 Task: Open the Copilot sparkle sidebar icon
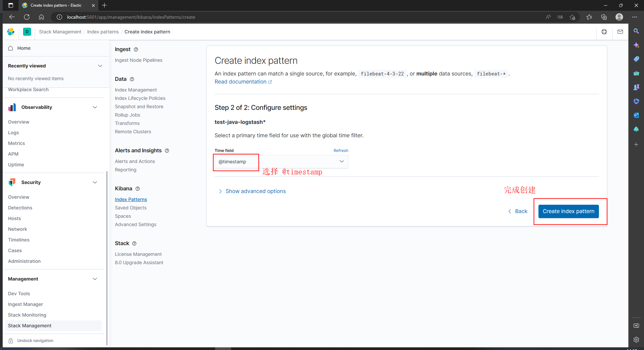point(636,45)
